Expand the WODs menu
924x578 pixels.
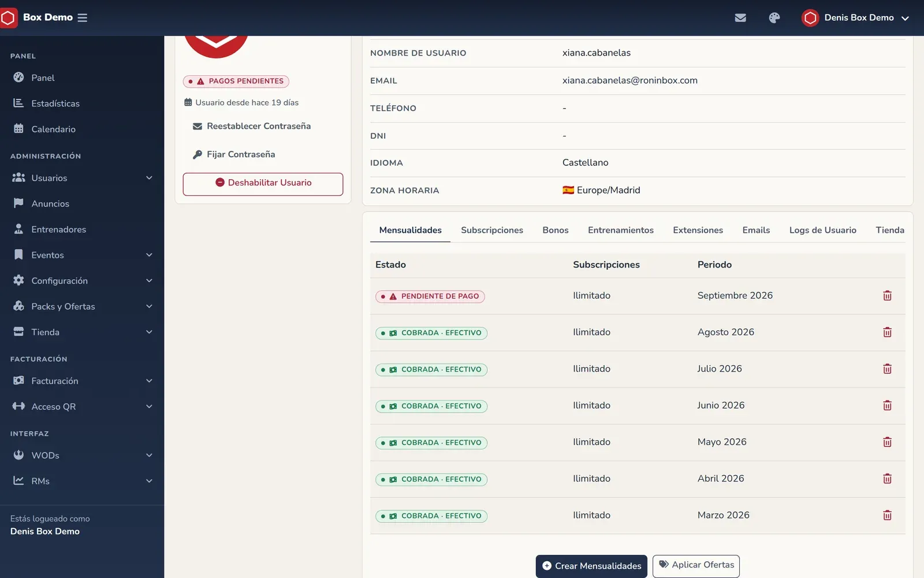tap(82, 455)
